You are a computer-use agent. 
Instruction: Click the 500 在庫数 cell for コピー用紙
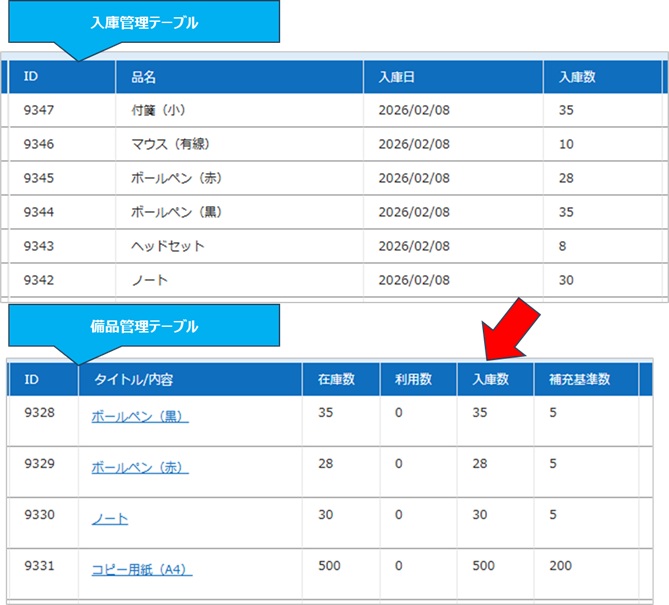pyautogui.click(x=329, y=566)
